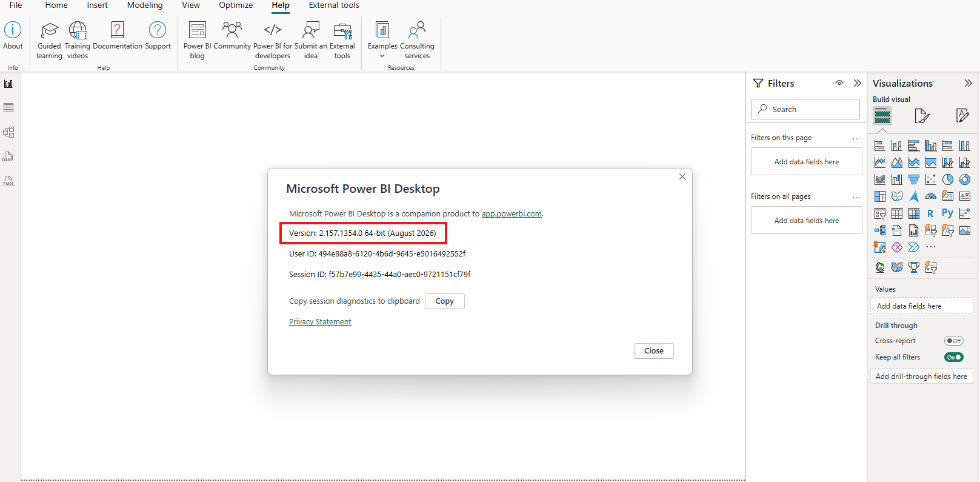Open the Power BI blog
Viewport: 980px width, 482px height.
tap(197, 41)
